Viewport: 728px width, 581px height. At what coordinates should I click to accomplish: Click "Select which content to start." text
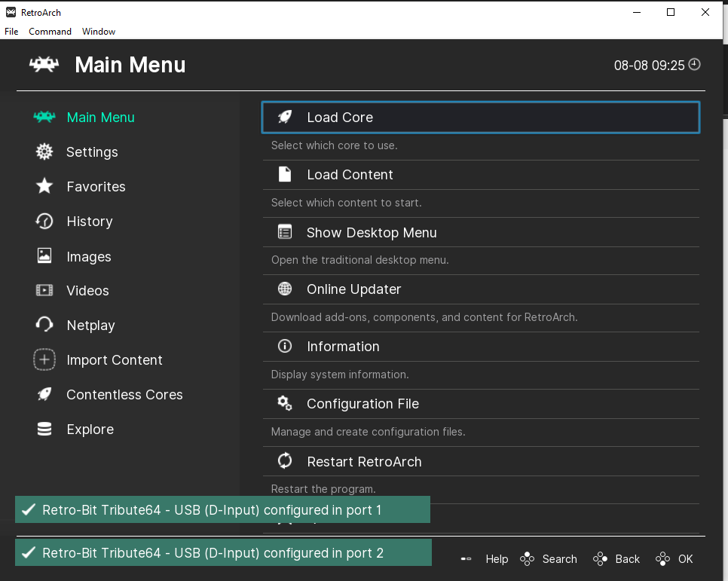pos(347,203)
